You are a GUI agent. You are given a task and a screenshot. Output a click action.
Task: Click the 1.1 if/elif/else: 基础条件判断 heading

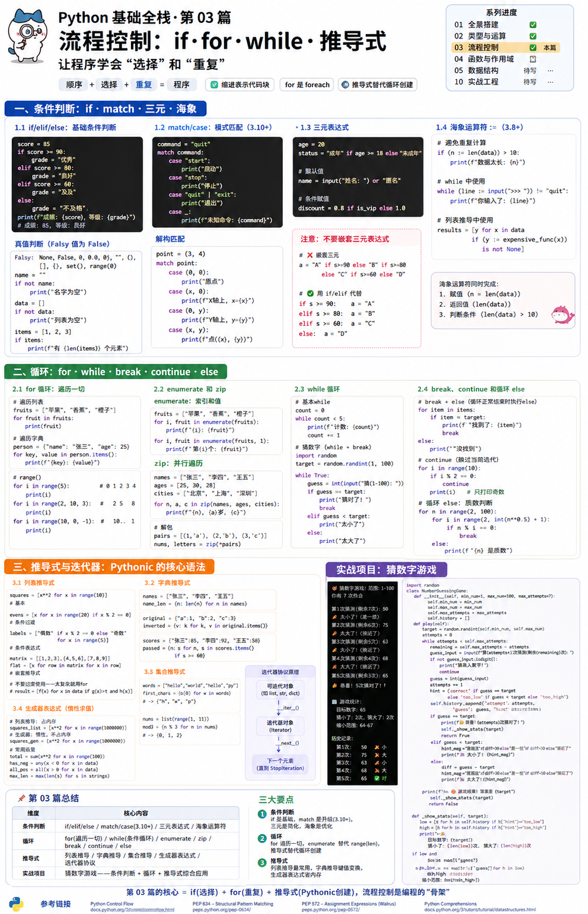[65, 127]
